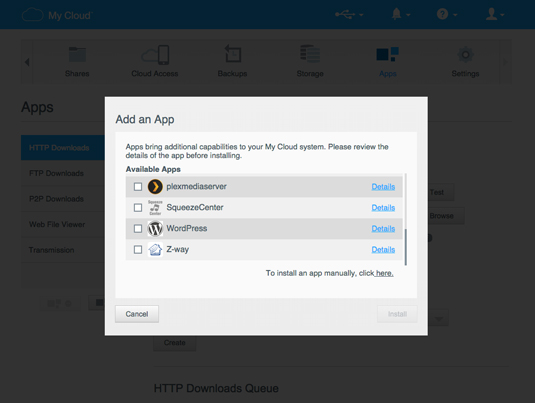
Task: Click the Test button behind the dialog
Action: (x=441, y=192)
